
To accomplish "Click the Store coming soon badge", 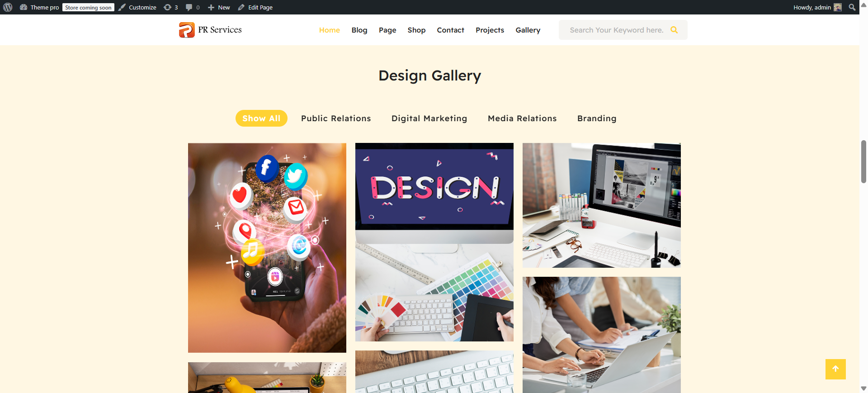I will click(88, 7).
